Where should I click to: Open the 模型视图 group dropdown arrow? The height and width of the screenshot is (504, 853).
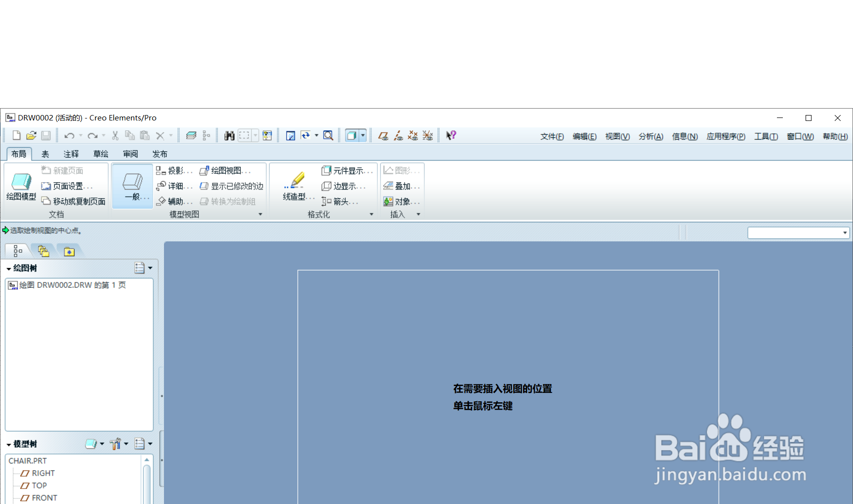[260, 214]
